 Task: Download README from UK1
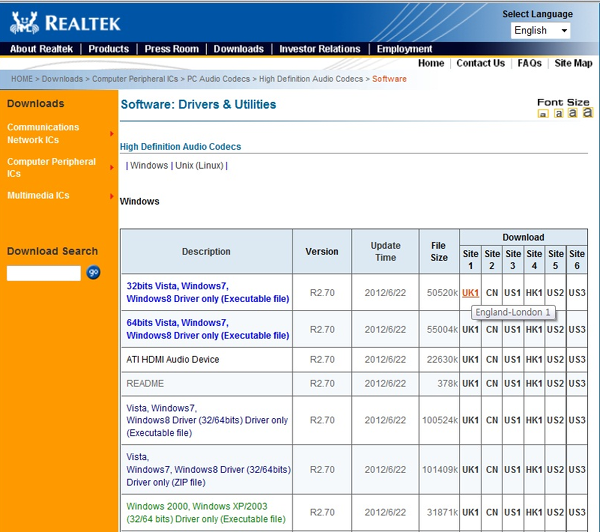(470, 383)
